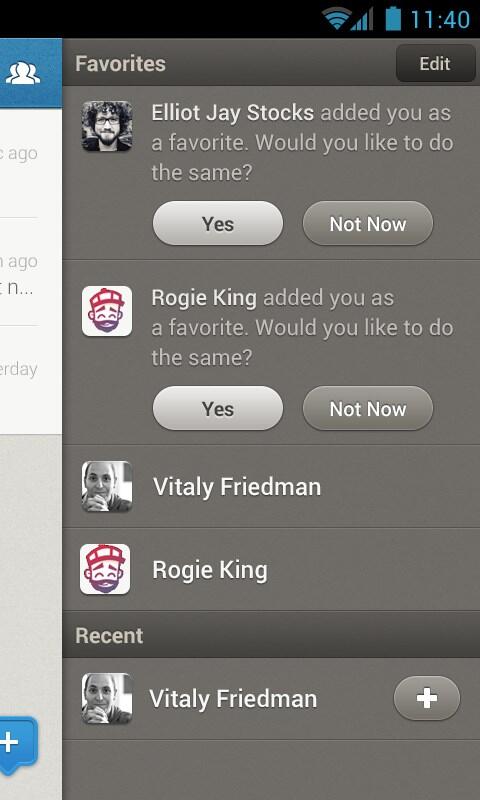Decline Elliot Jay Stocks with Not Now
Screen dimensions: 480x800
[368, 223]
